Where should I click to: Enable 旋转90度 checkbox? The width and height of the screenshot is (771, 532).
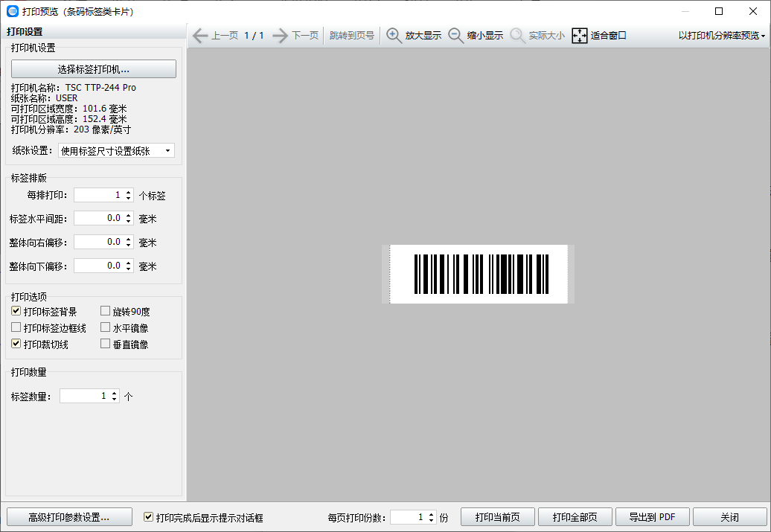(105, 311)
